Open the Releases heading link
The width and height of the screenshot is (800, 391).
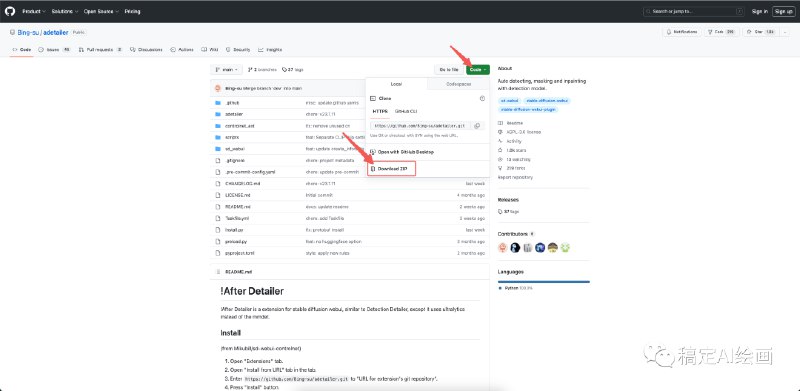coord(508,200)
